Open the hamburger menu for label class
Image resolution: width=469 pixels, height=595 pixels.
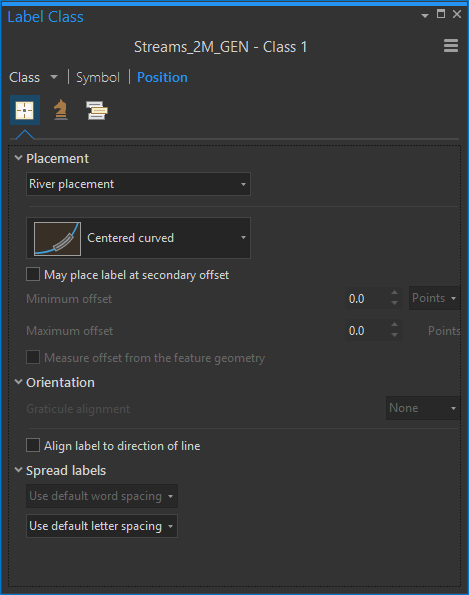[451, 46]
